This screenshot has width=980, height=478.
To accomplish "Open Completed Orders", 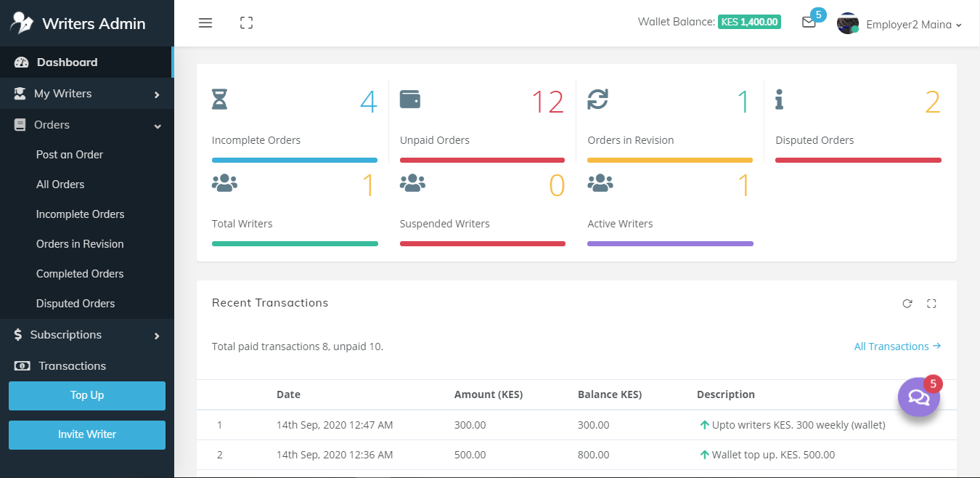I will [80, 274].
